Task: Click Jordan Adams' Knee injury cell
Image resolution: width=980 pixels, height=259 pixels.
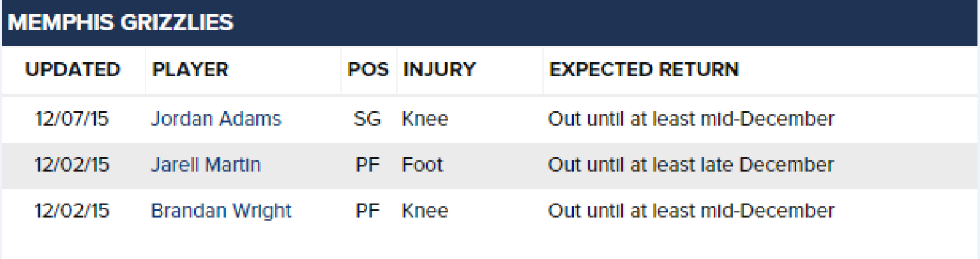Action: (425, 119)
